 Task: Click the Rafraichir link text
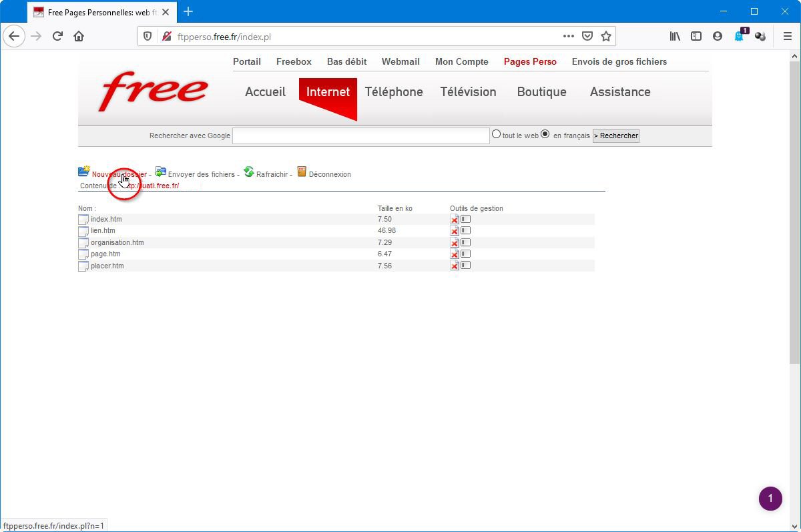[272, 174]
